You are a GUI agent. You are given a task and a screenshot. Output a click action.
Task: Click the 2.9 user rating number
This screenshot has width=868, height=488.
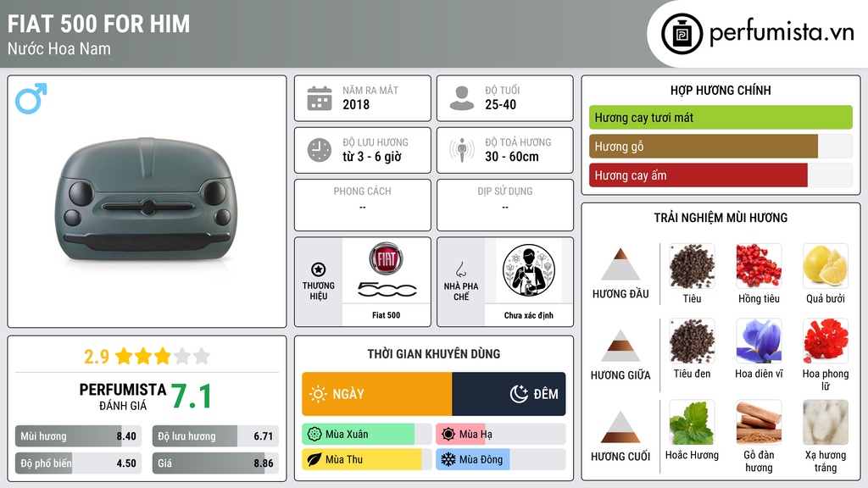[97, 357]
